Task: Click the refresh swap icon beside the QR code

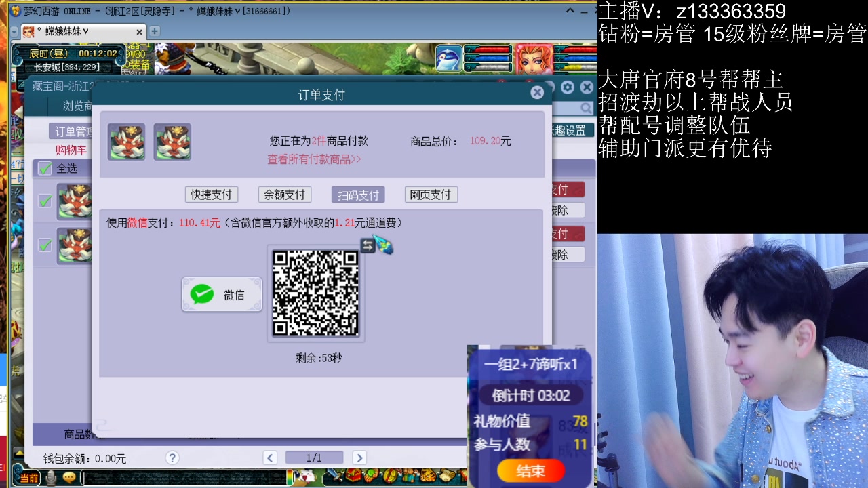Action: tap(367, 245)
